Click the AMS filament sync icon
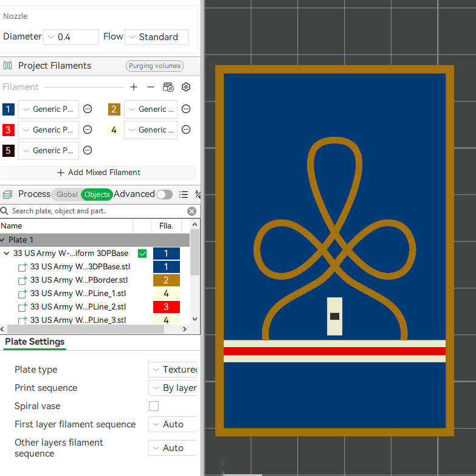Screen dimensions: 476x476 pos(168,87)
